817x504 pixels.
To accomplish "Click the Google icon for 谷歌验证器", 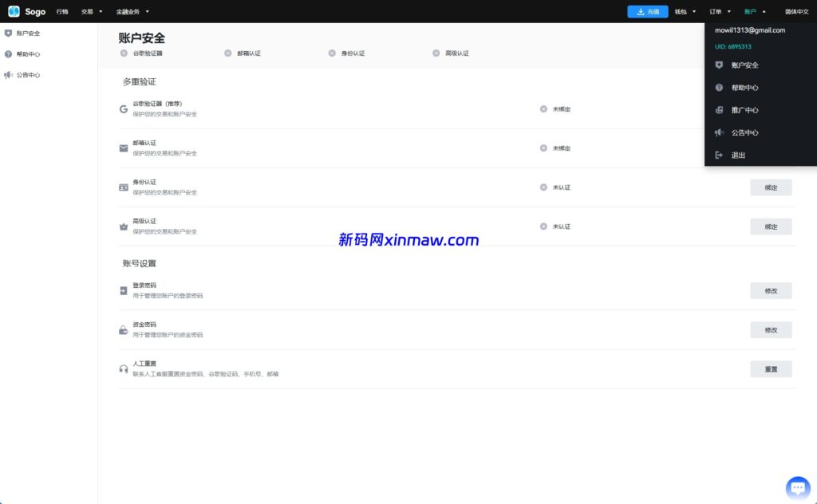I will click(x=124, y=108).
